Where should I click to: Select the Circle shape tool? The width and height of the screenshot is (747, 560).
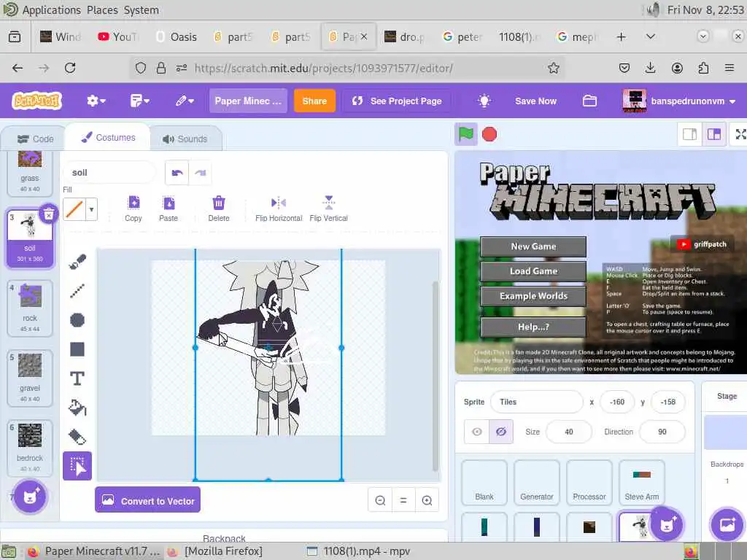coord(77,320)
